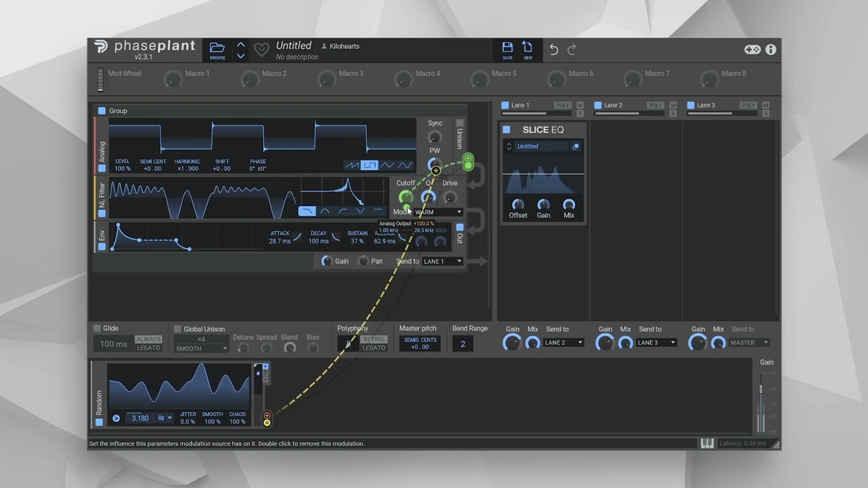868x488 pixels.
Task: Select the Polyphony RETRIG button
Action: click(x=374, y=340)
